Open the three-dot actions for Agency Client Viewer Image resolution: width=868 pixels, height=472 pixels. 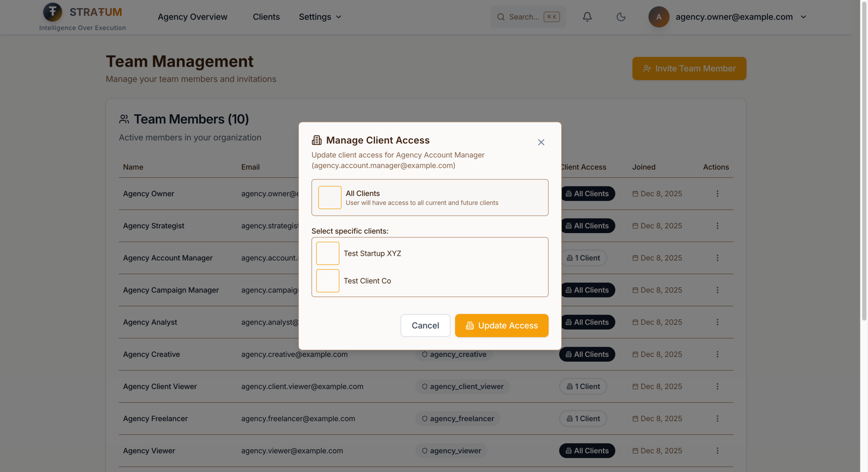[717, 386]
